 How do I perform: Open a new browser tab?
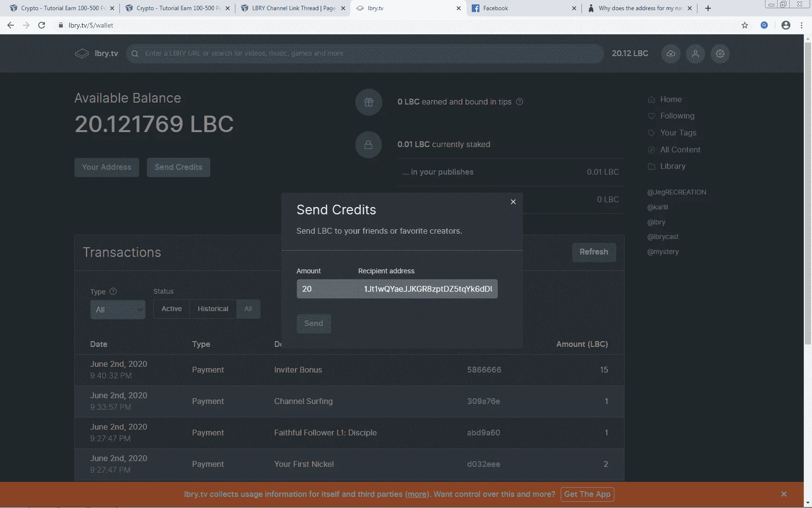(708, 8)
